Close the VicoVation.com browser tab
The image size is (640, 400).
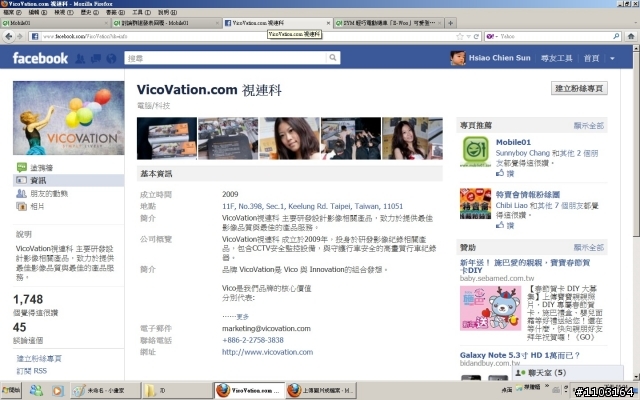point(328,23)
